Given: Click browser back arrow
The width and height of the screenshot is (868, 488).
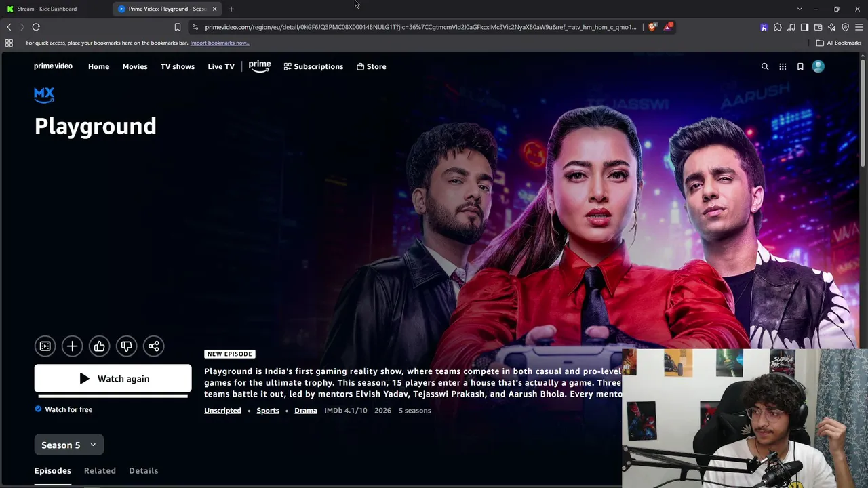Looking at the screenshot, I should coord(9,27).
